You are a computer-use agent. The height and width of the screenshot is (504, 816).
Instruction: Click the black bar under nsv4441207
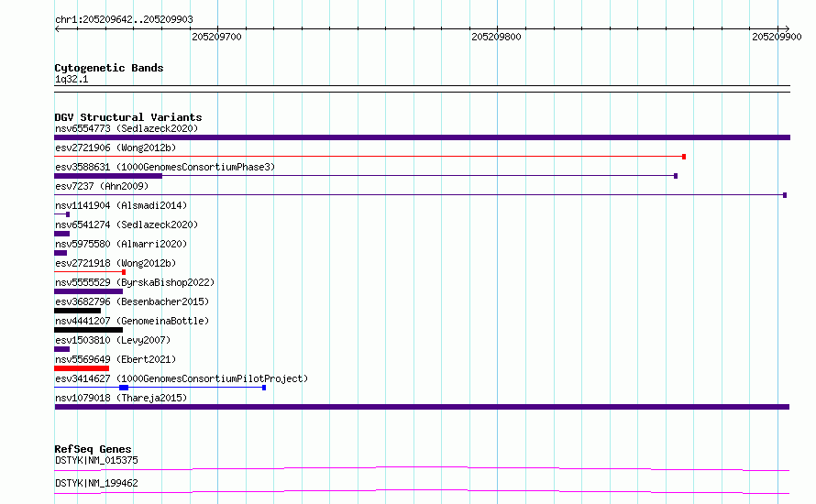[88, 330]
